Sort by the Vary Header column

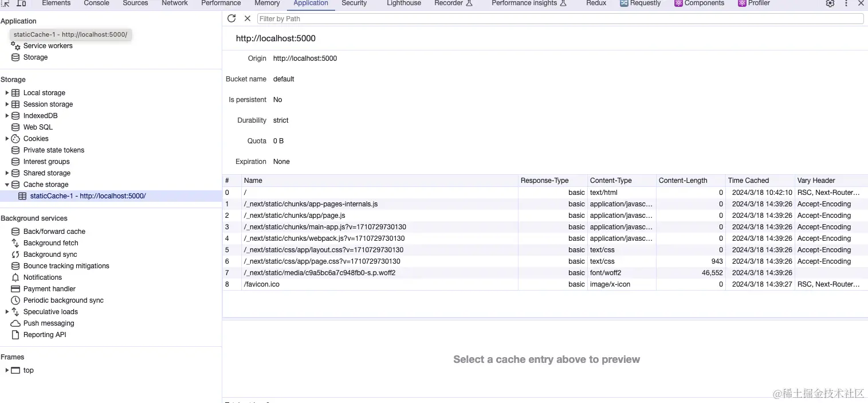point(831,181)
